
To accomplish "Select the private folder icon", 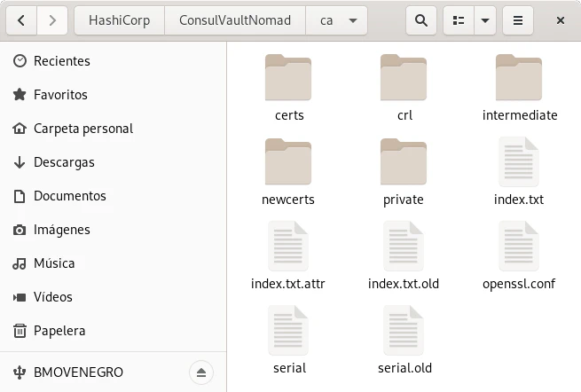I will point(404,162).
